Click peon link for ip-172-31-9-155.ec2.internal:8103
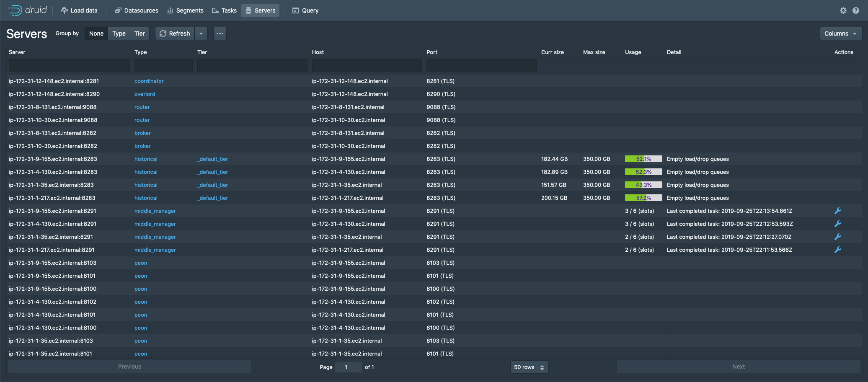868x382 pixels. 141,263
